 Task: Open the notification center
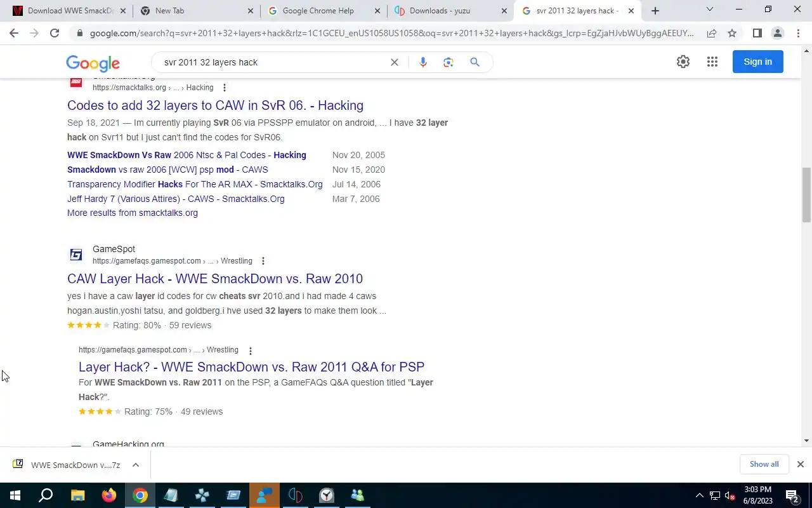[x=792, y=495]
